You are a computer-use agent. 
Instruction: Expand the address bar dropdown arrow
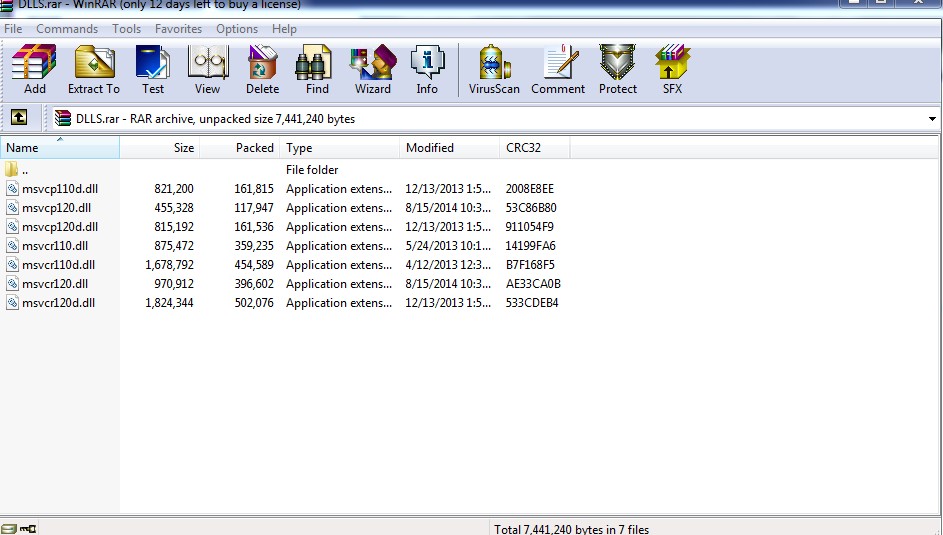point(932,118)
